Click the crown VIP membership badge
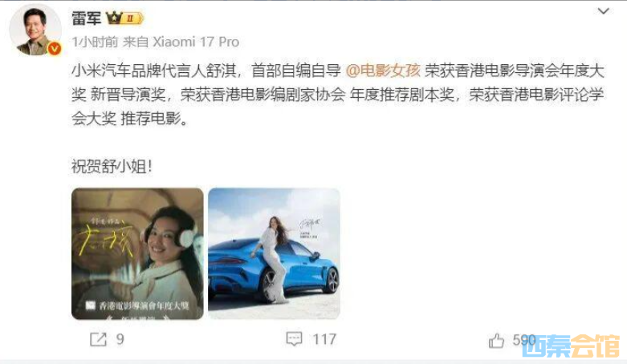The height and width of the screenshot is (364, 627). (x=124, y=18)
